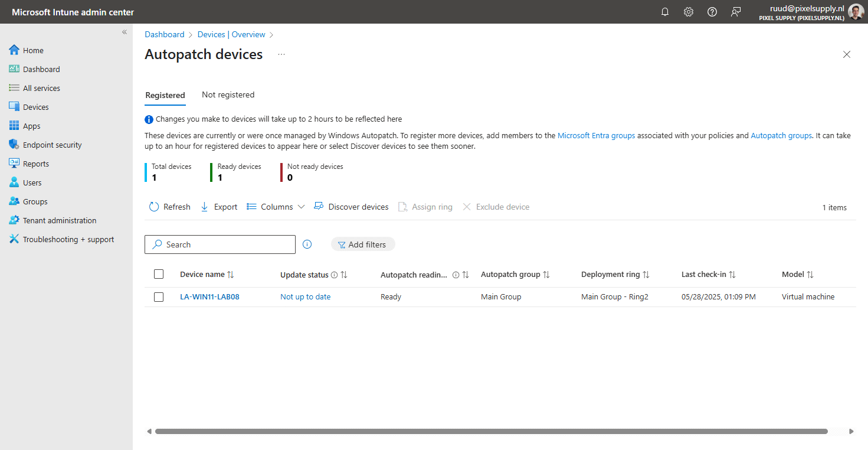Click the Assign ring toolbar button
The image size is (868, 450).
tap(425, 207)
